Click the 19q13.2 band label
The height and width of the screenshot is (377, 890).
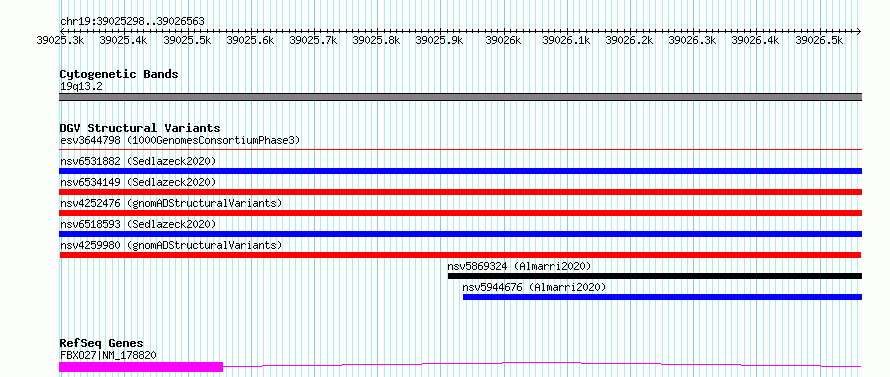coord(81,87)
